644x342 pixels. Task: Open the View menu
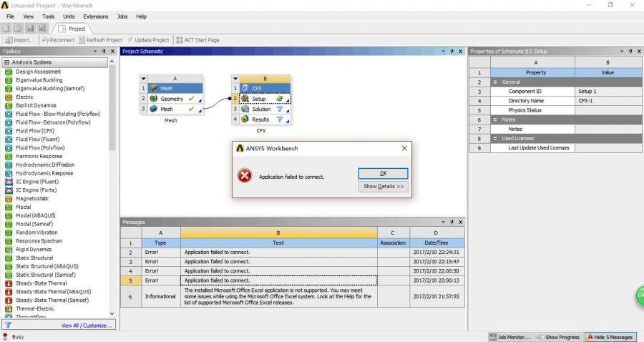click(x=29, y=16)
